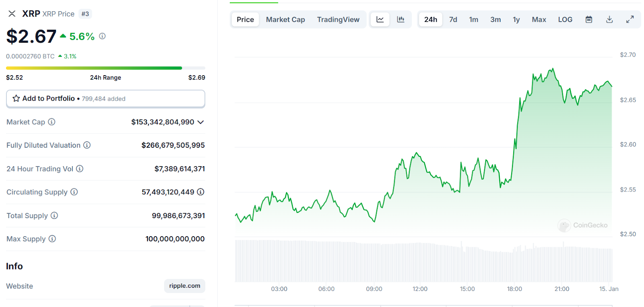
Task: Show Circulating Supply label info icon
Action: 74,192
